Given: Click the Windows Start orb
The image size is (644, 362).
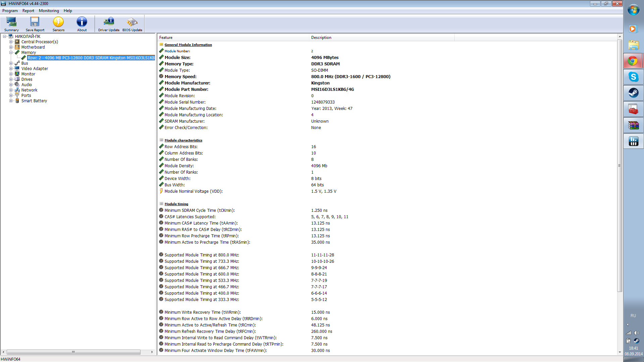Looking at the screenshot, I should pyautogui.click(x=633, y=10).
